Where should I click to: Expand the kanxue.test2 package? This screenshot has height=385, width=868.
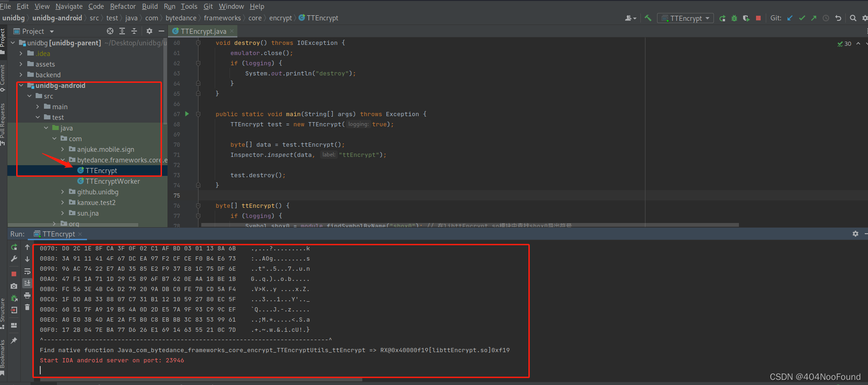[x=63, y=203]
